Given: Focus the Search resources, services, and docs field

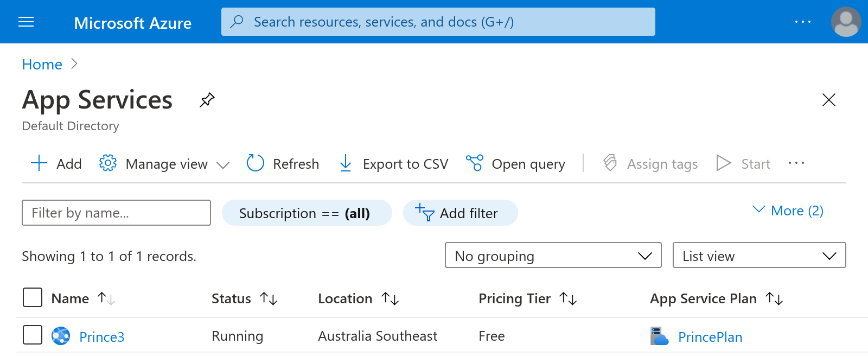Looking at the screenshot, I should (438, 22).
